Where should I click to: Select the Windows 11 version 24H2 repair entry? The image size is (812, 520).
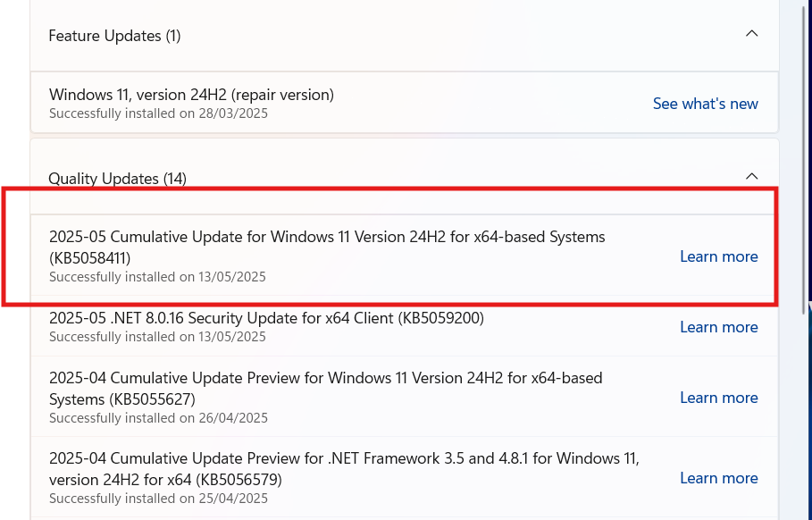click(x=404, y=103)
